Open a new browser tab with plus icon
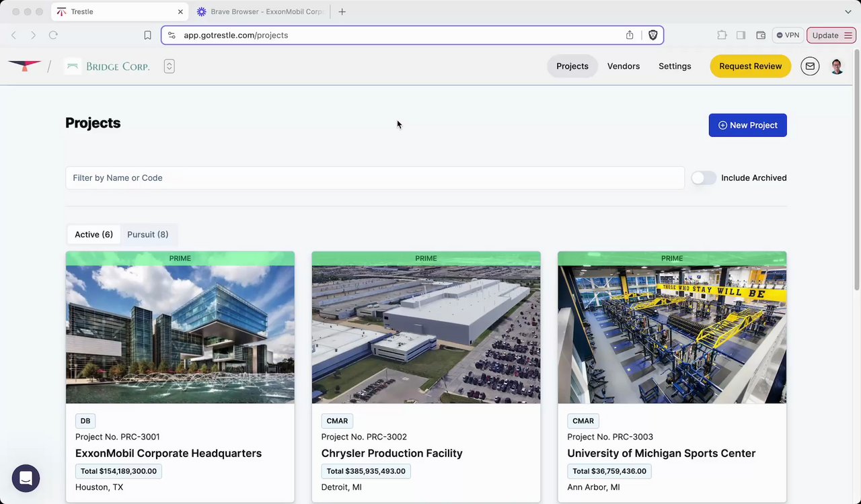 (342, 11)
